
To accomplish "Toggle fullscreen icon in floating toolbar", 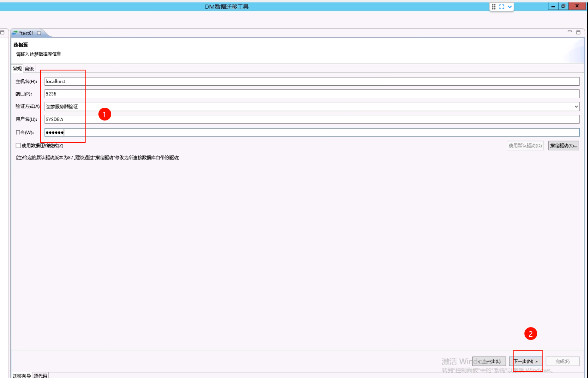I will point(502,7).
